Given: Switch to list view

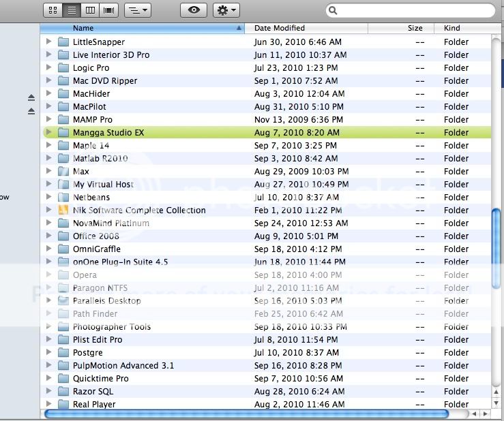Looking at the screenshot, I should coord(72,10).
